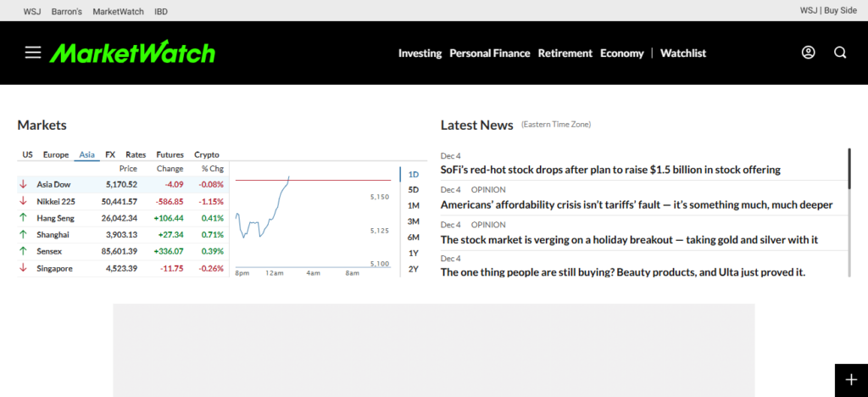
Task: Click the % Chg column header
Action: click(x=213, y=168)
